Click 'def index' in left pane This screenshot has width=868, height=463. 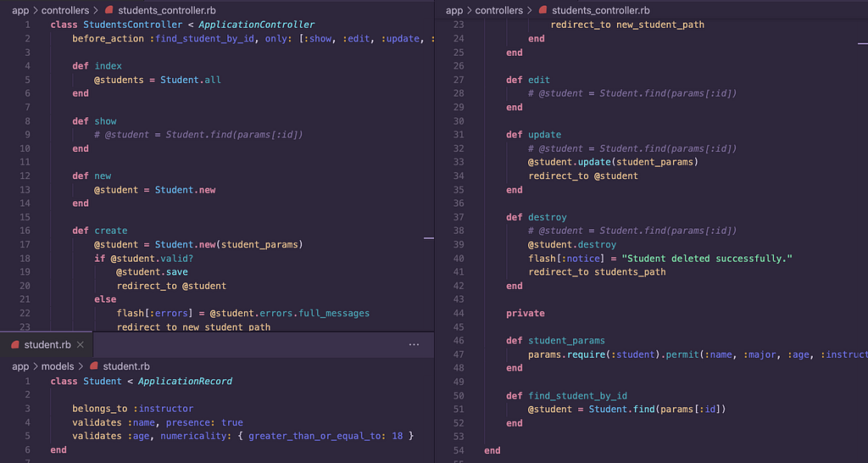pos(97,66)
